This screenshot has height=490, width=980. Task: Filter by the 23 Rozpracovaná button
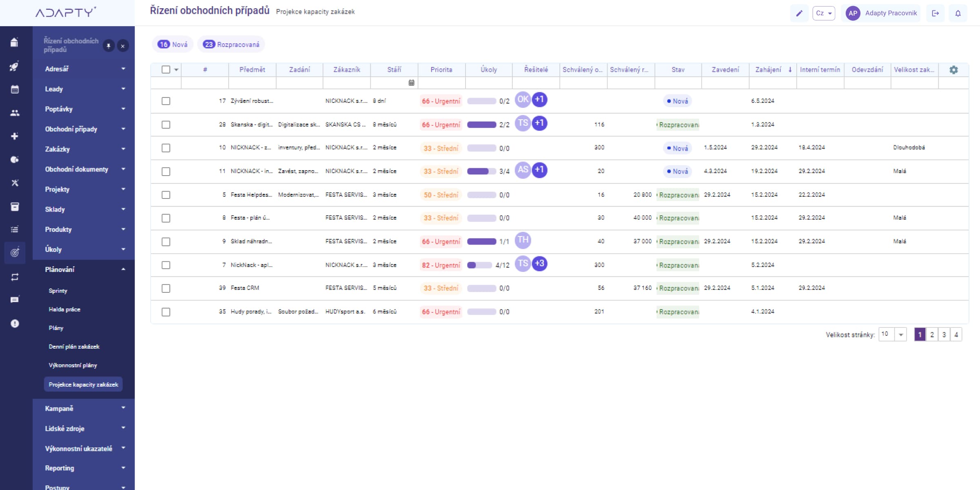[x=231, y=45]
